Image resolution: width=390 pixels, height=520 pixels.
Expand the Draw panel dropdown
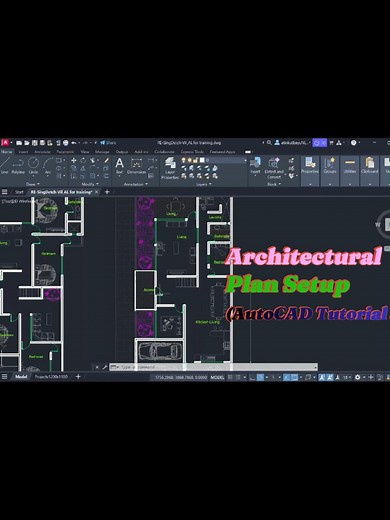(x=33, y=184)
